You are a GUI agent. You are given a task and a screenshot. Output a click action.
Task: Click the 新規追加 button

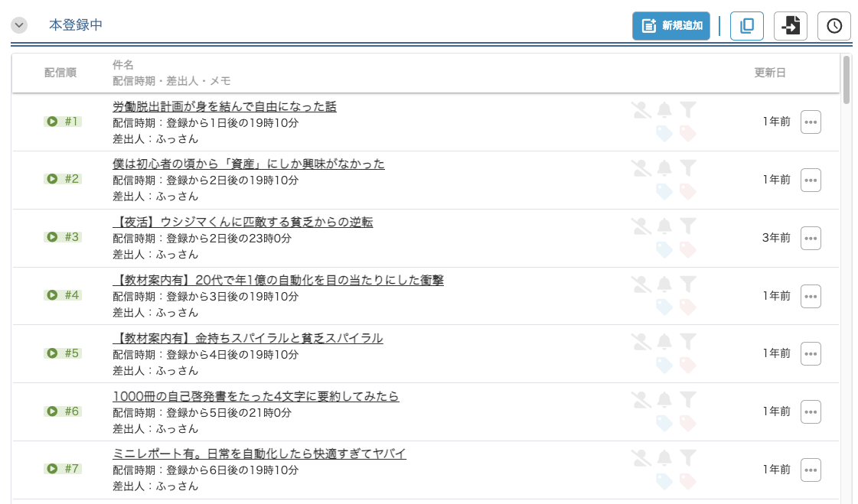[x=671, y=25]
